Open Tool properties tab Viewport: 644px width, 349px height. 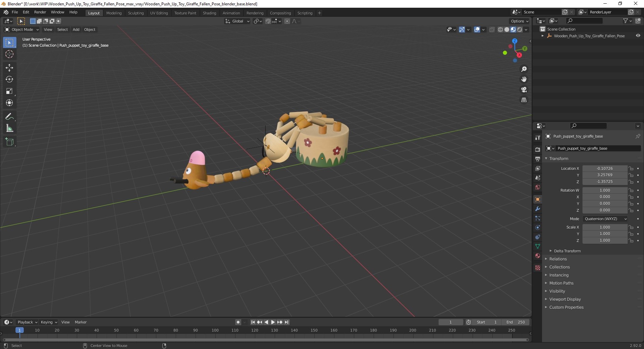coord(538,138)
